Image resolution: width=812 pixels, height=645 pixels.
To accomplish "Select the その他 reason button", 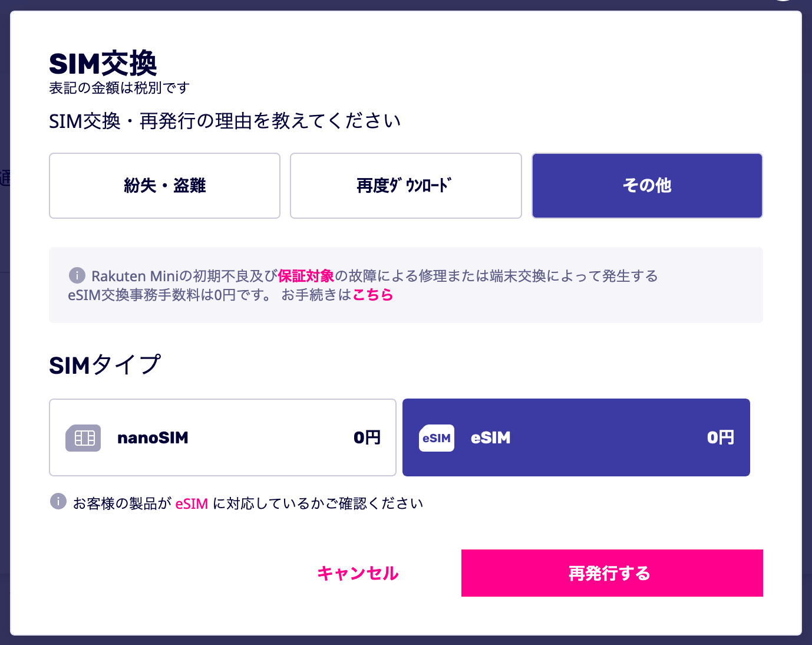I will pos(647,186).
